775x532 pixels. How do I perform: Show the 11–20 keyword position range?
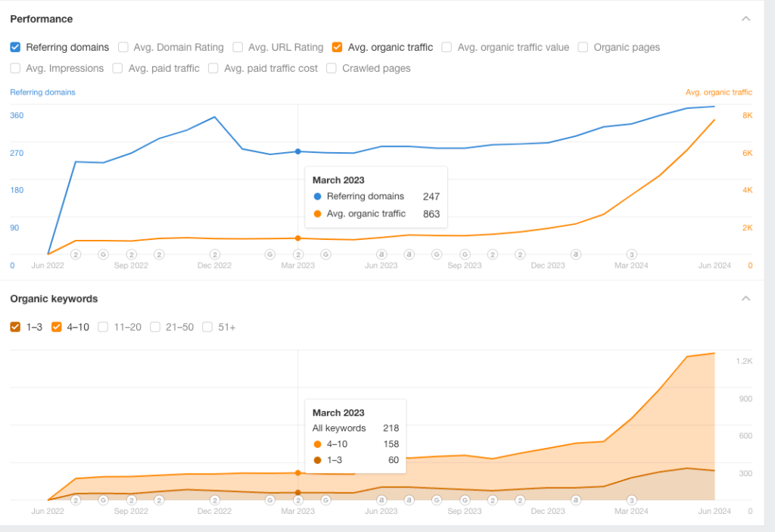(104, 327)
